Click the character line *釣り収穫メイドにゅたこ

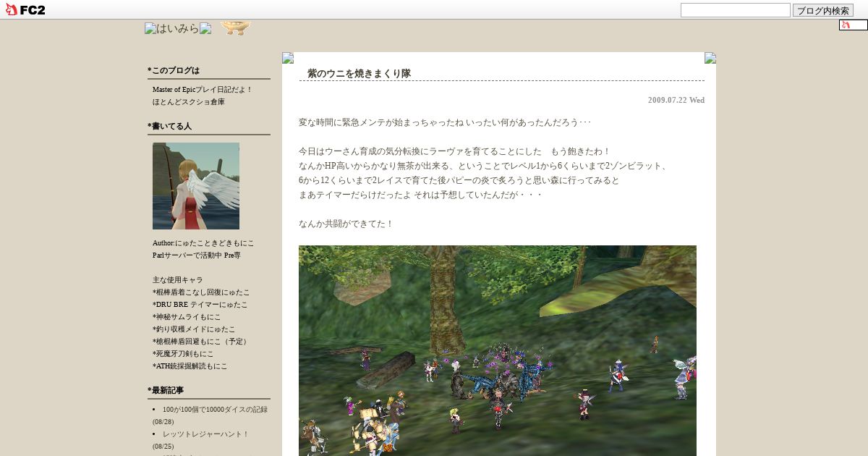194,329
